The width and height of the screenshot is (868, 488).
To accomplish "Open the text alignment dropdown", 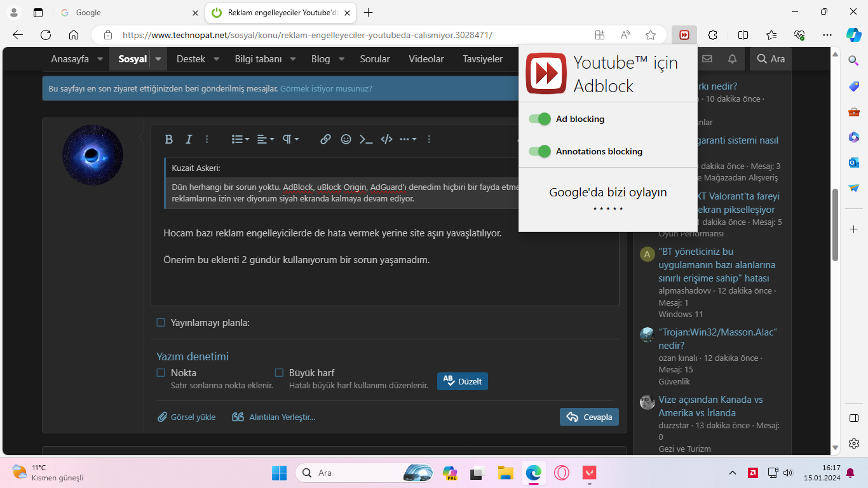I will (x=266, y=139).
